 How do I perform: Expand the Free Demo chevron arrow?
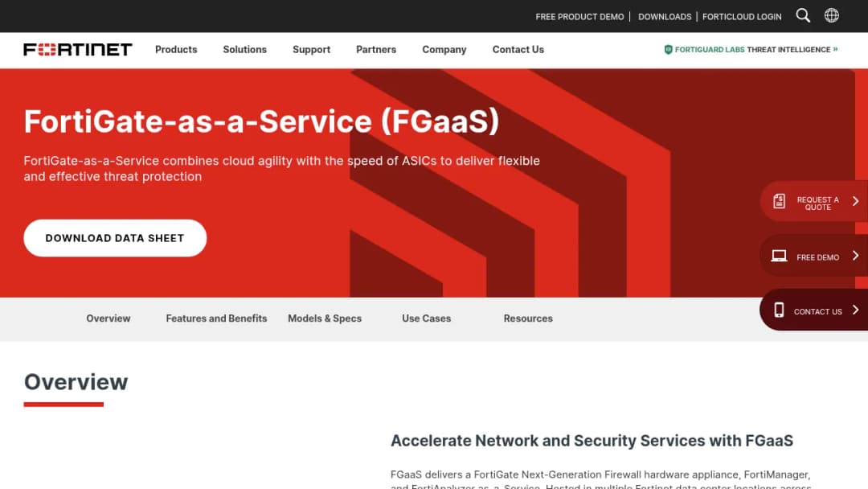pyautogui.click(x=855, y=255)
